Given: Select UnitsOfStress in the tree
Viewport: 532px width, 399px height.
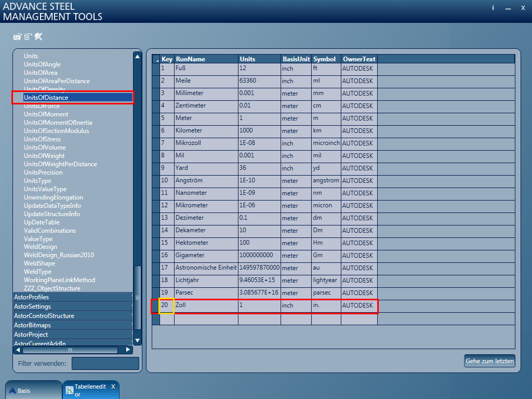Looking at the screenshot, I should click(x=42, y=139).
